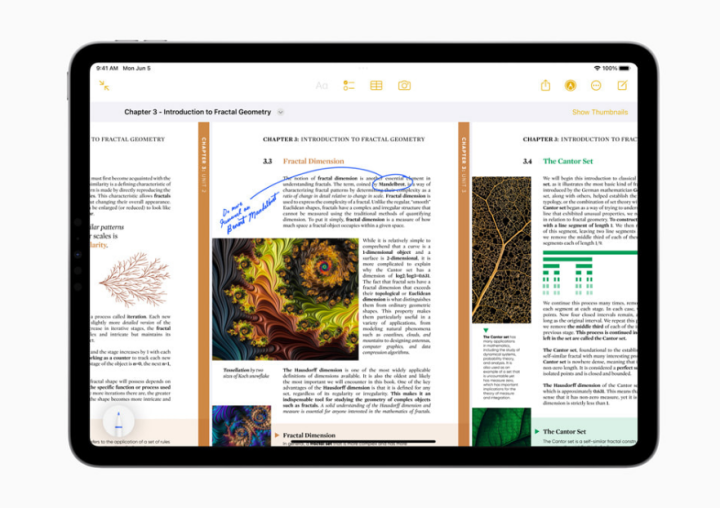Tap the small blue fractal image at the bottom
The height and width of the screenshot is (508, 720).
coord(242,426)
